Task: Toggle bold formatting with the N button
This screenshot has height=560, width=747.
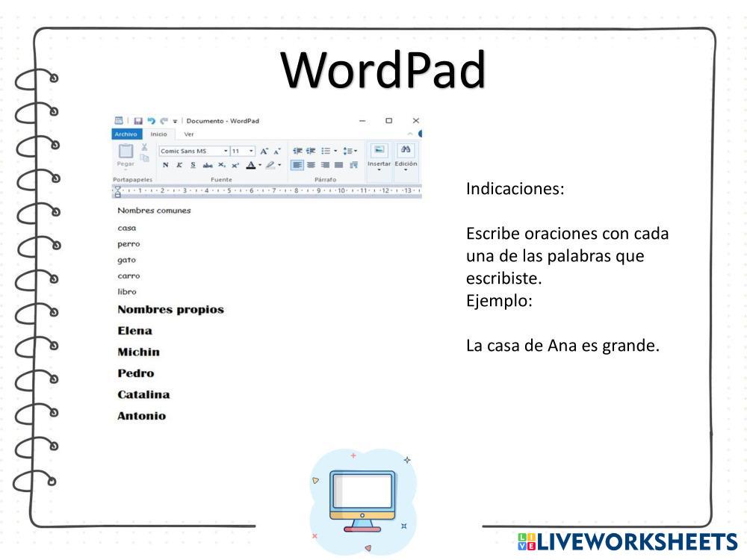Action: (x=166, y=165)
